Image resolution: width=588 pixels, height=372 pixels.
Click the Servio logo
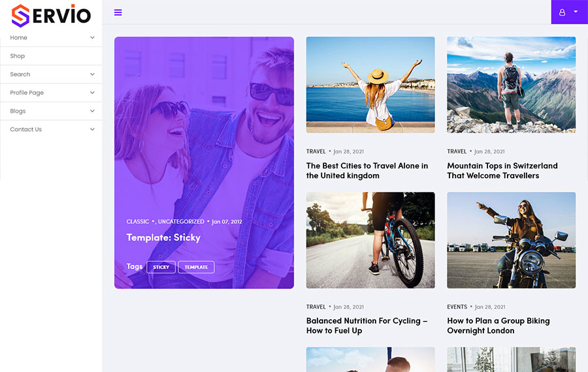51,14
